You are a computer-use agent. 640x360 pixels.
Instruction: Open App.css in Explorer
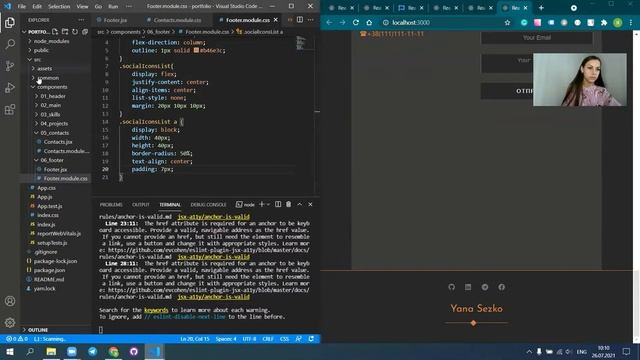point(46,188)
